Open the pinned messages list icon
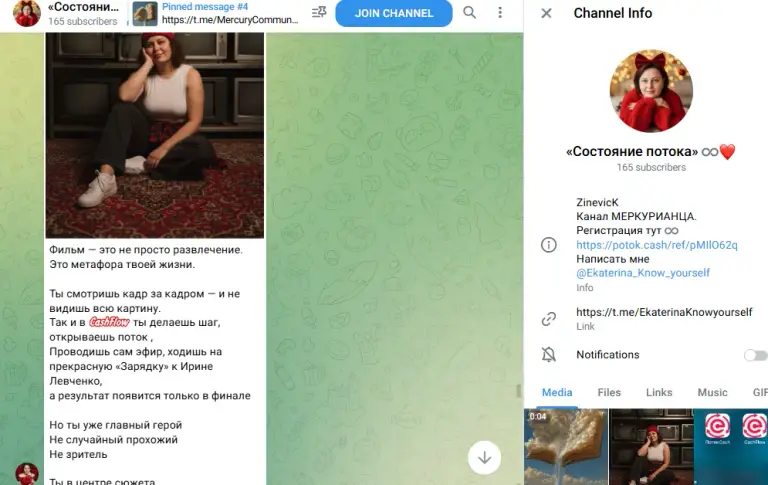Screen dimensions: 768x485 (x=319, y=13)
